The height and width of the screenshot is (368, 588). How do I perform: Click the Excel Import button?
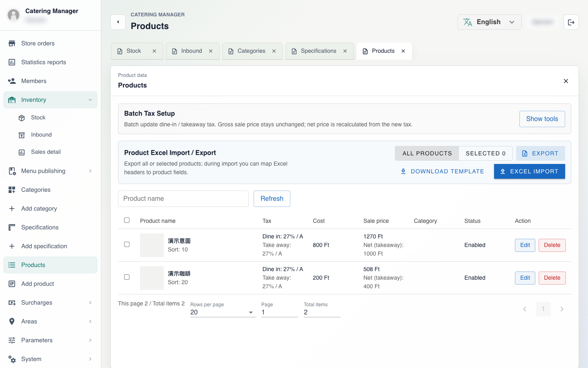click(x=530, y=171)
